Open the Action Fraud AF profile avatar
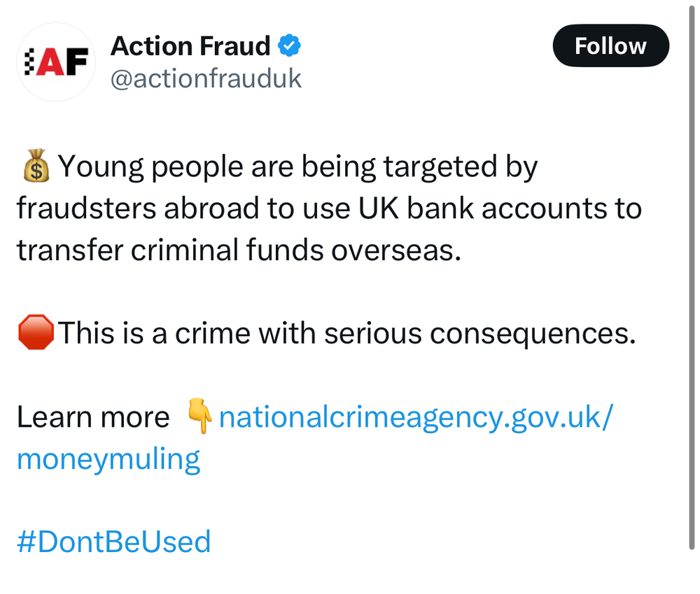This screenshot has width=700, height=594. pyautogui.click(x=56, y=63)
